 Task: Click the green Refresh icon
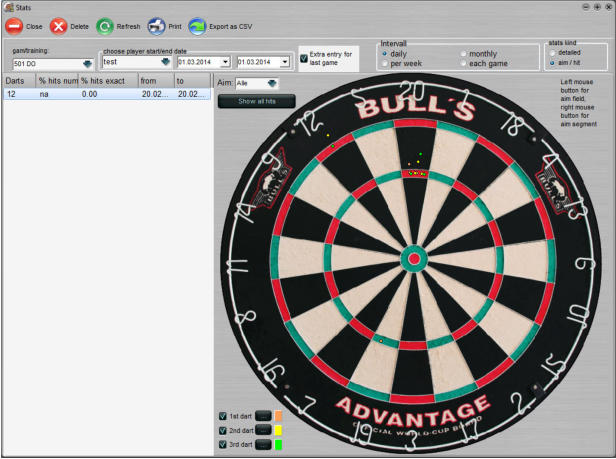click(x=104, y=26)
